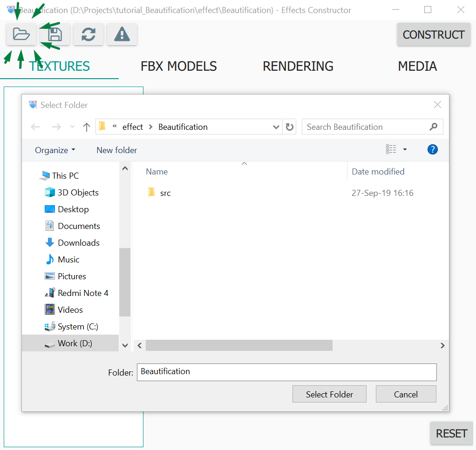Expand the view options dropdown arrow
The image size is (476, 450).
[x=405, y=149]
